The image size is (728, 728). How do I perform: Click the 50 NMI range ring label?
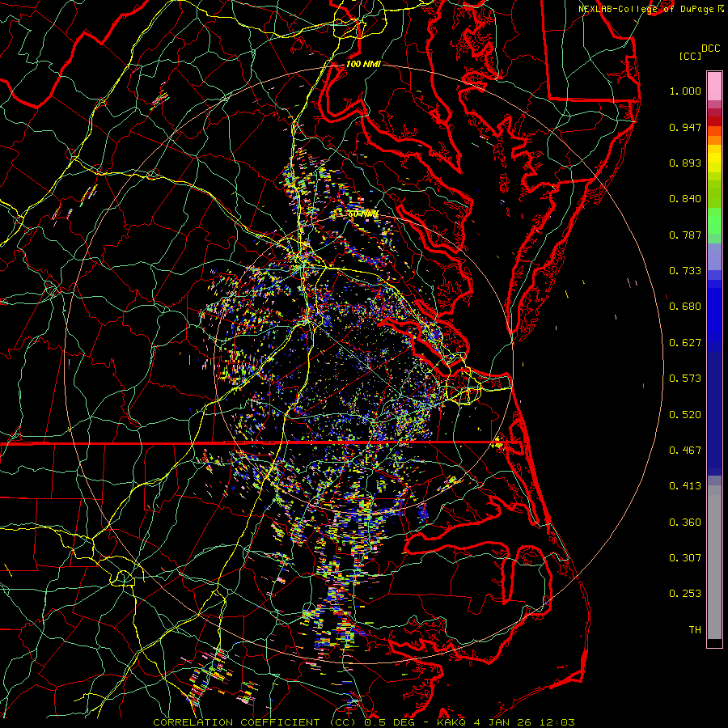point(363,214)
